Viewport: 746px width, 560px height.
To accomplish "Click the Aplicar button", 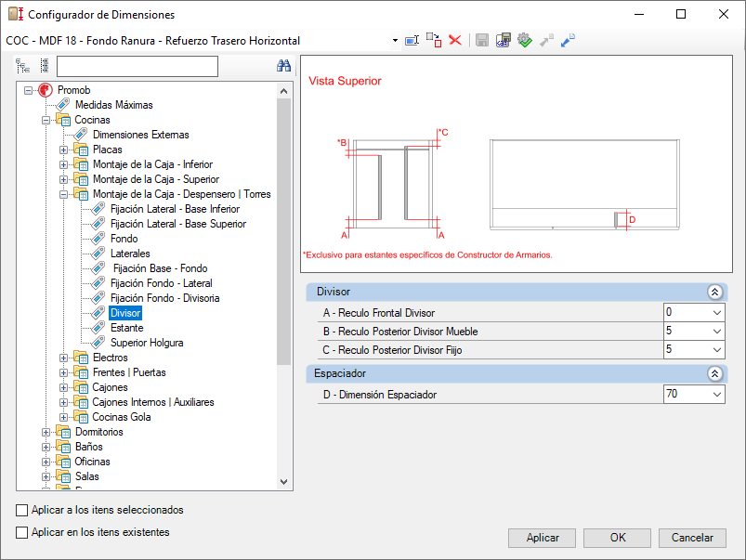I will point(542,538).
